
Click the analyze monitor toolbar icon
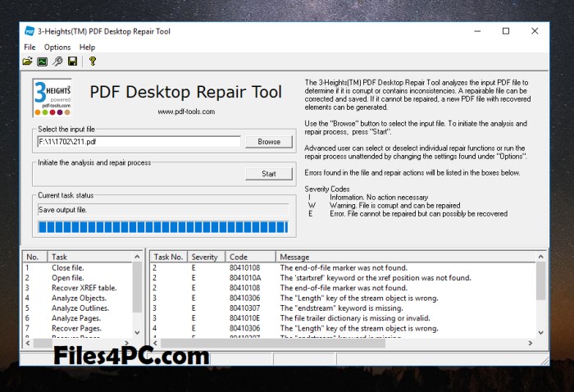tap(42, 62)
